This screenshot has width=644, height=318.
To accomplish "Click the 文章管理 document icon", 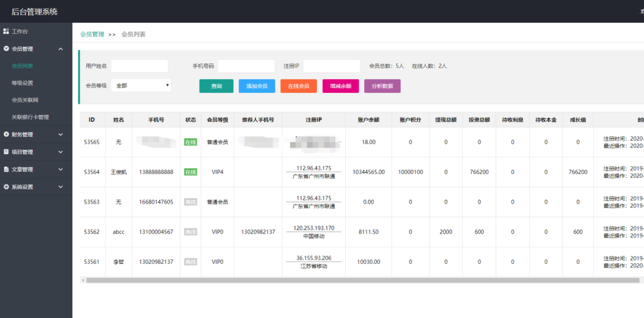I will click(x=6, y=170).
